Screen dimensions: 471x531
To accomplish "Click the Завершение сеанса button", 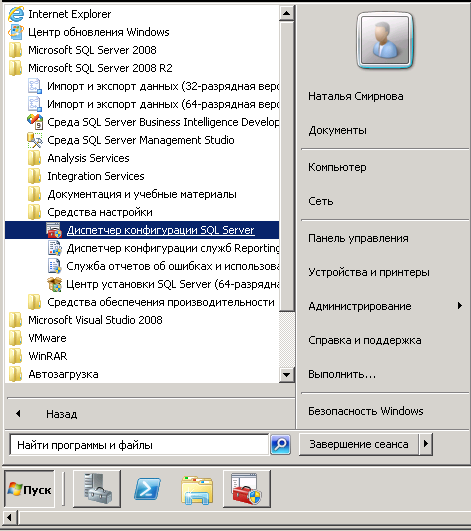I will point(359,444).
